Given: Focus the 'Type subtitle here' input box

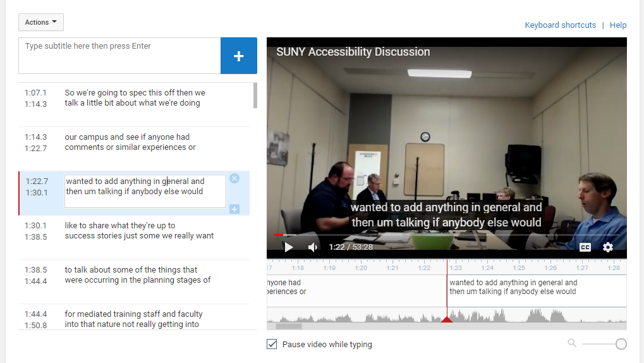Looking at the screenshot, I should click(x=119, y=56).
